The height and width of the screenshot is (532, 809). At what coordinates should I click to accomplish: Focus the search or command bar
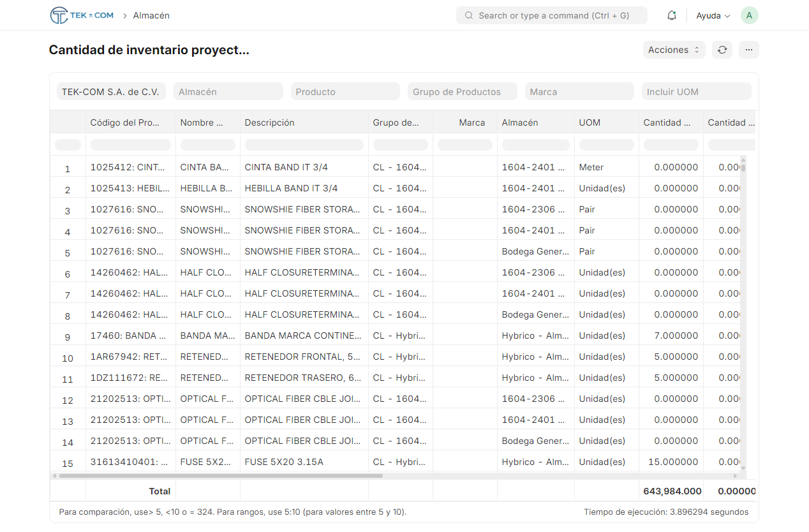[x=553, y=15]
